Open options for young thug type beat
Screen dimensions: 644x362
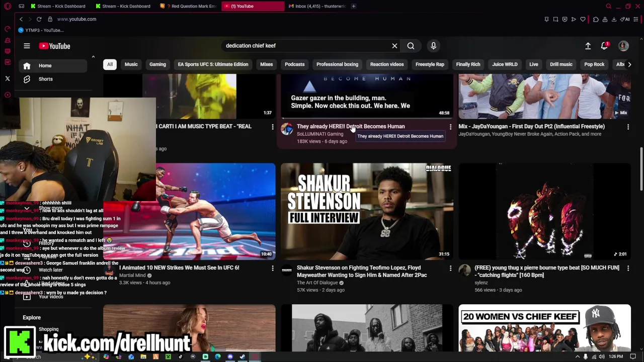[x=628, y=268]
